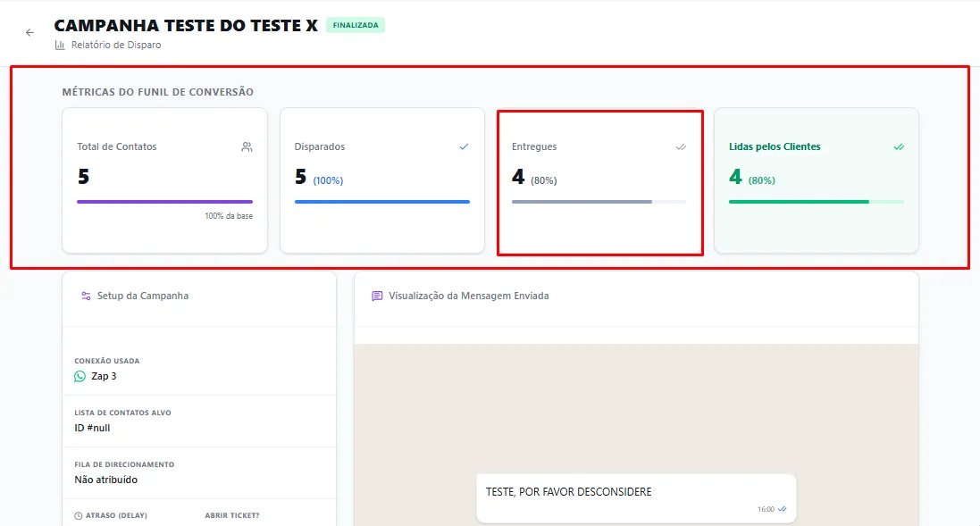Click the green progress bar in Lidas pelos Clientes
The image size is (980, 526).
click(817, 202)
